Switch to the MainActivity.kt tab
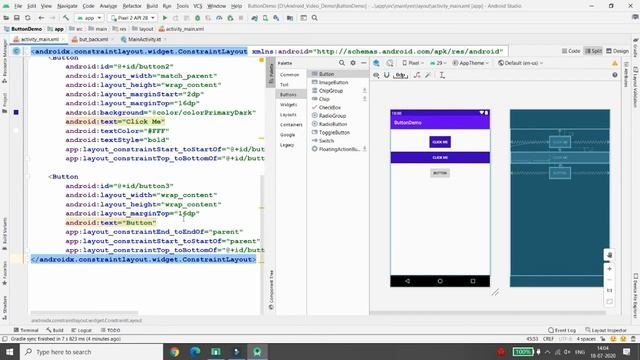This screenshot has width=640, height=360. pos(144,40)
